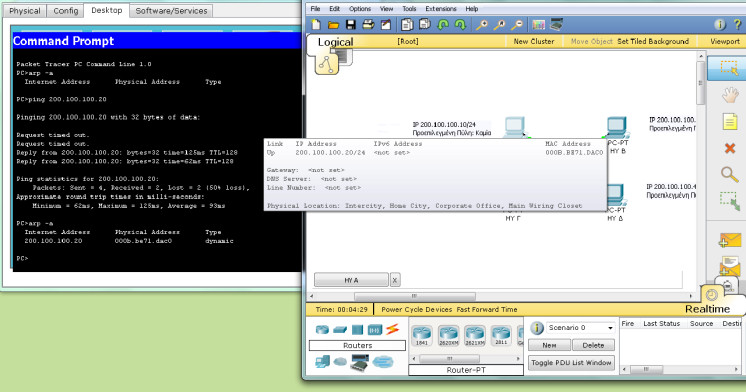Click the scenario description 'i' icon
Viewport: 746px width, 392px height.
point(537,328)
